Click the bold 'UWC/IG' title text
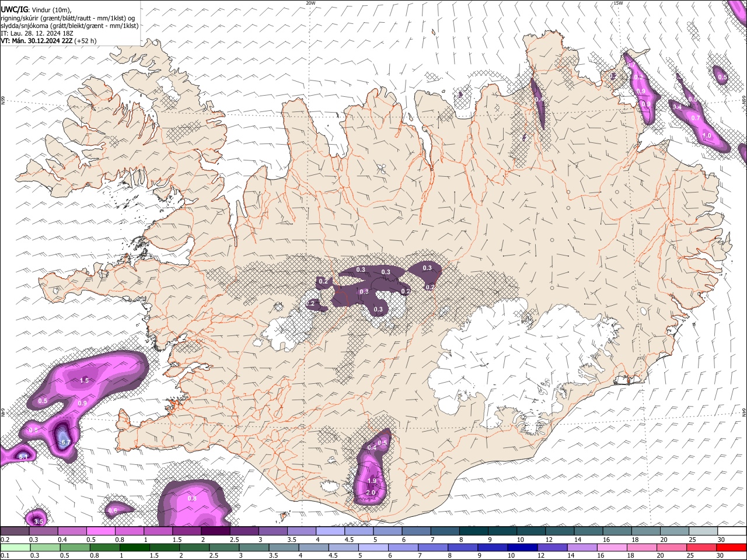747x560 pixels. click(x=14, y=10)
